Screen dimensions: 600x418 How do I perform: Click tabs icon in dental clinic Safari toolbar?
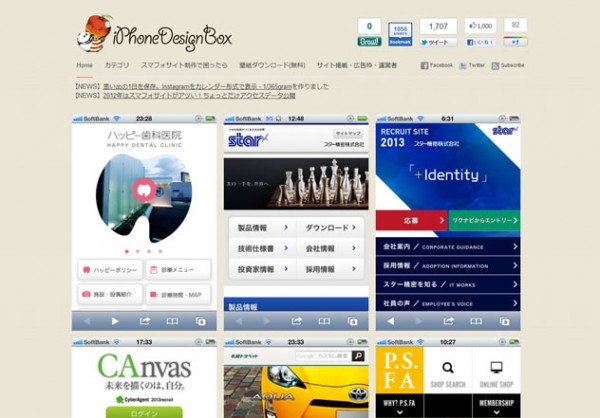coord(201,321)
